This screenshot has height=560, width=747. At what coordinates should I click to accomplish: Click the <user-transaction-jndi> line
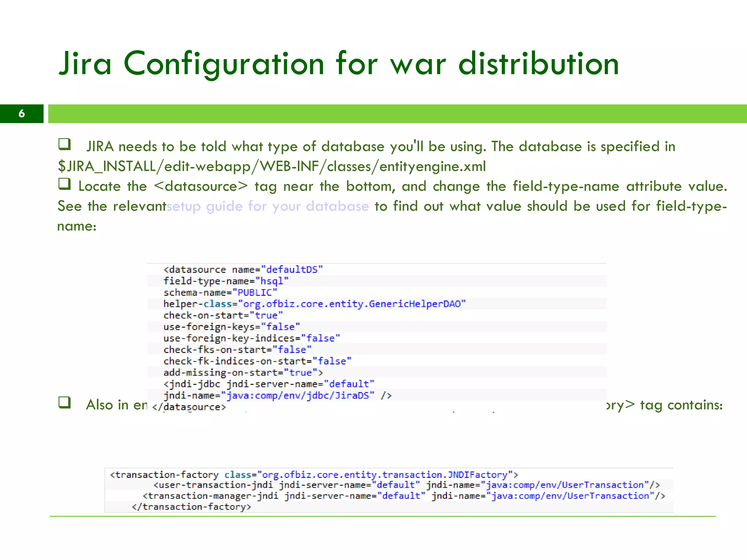(x=407, y=485)
